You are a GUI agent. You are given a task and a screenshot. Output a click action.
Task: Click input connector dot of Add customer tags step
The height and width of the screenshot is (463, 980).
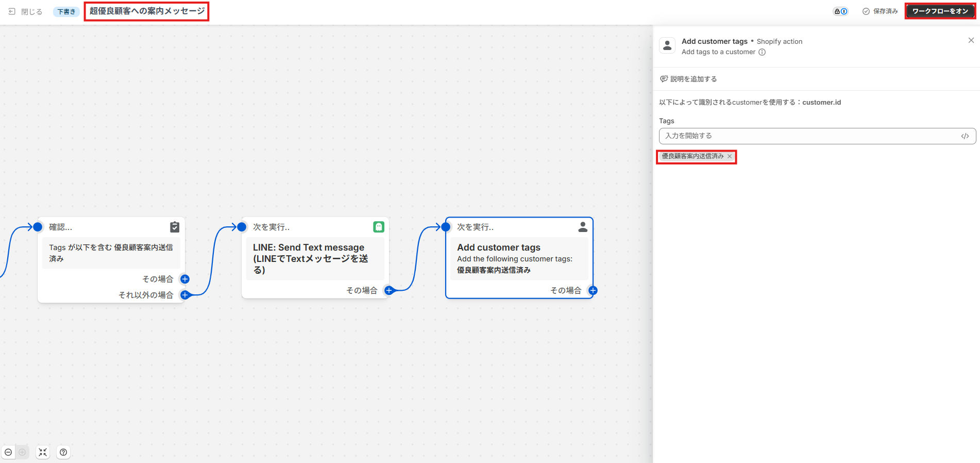(446, 227)
